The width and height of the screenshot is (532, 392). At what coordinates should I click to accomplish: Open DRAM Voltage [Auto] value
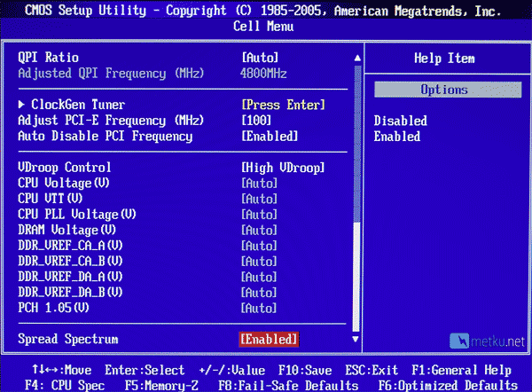[x=259, y=230]
